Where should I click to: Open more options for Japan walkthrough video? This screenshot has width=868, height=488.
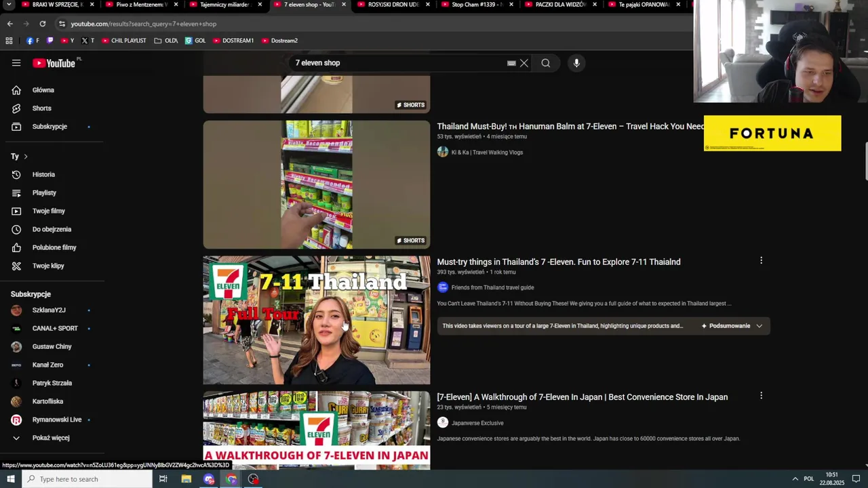pyautogui.click(x=761, y=396)
